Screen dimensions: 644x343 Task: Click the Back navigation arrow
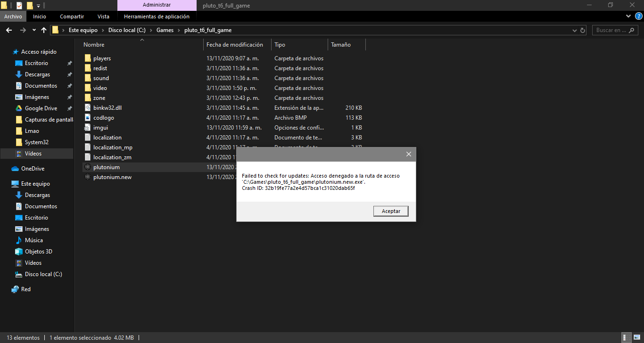pos(9,30)
